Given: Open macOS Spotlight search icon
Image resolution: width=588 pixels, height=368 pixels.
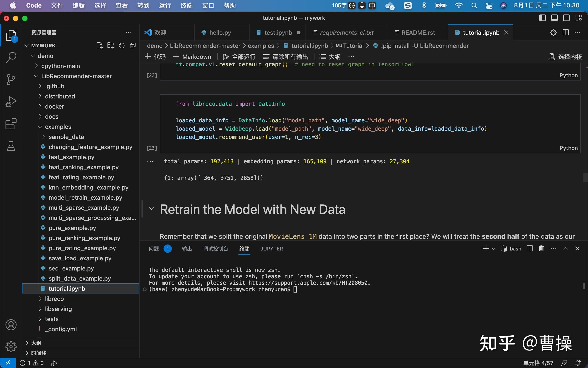Looking at the screenshot, I should [x=474, y=5].
